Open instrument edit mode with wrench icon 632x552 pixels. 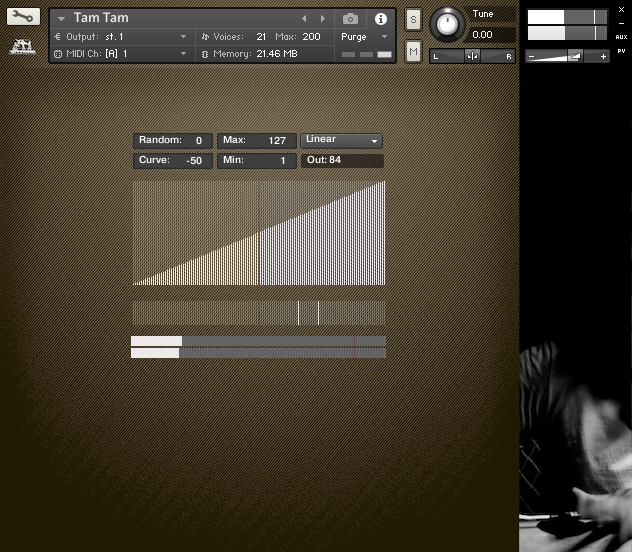coord(24,17)
